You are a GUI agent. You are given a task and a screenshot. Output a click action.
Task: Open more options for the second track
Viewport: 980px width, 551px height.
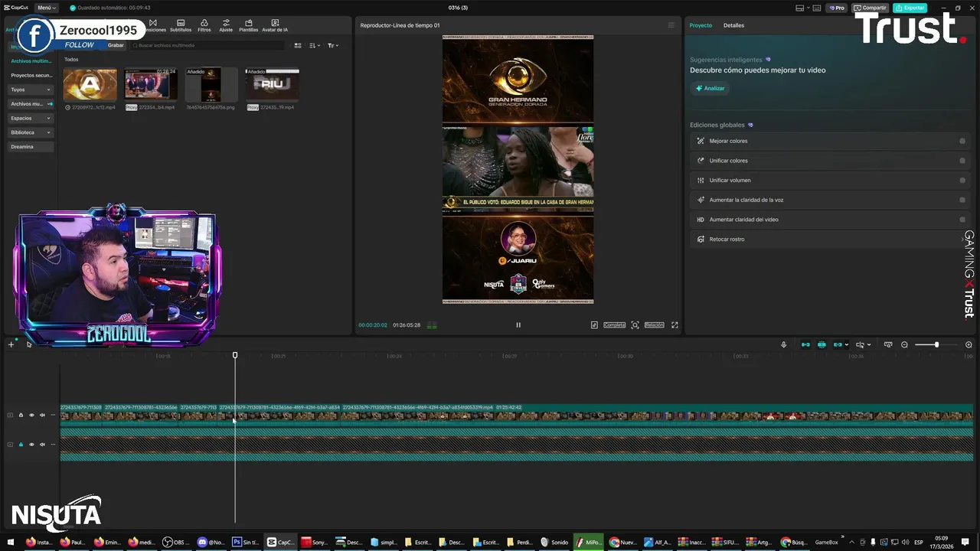tap(53, 444)
